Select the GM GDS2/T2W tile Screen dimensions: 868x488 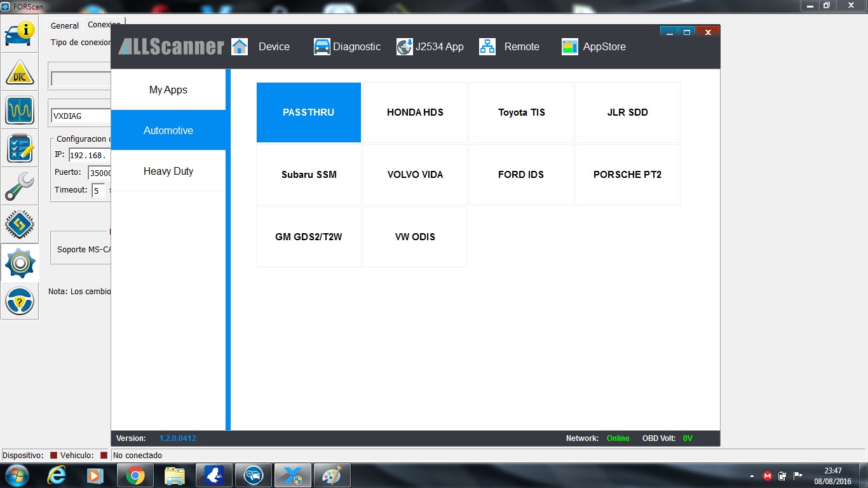pyautogui.click(x=309, y=237)
